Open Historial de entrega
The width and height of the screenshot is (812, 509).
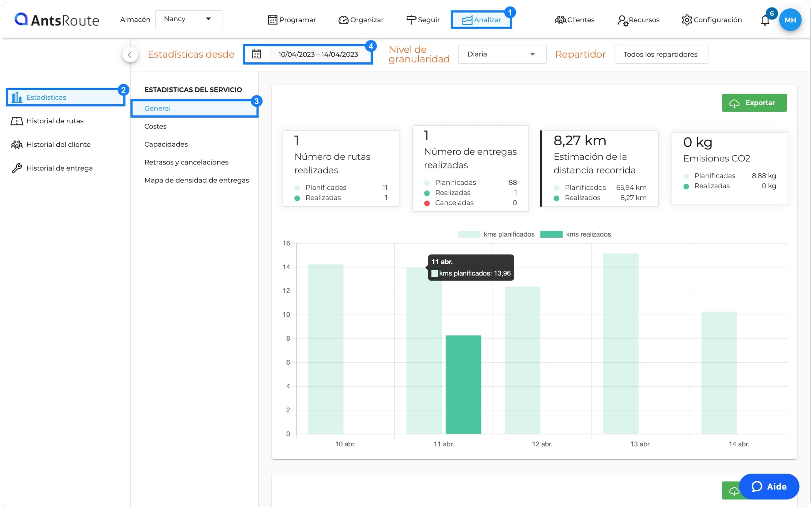tap(52, 168)
